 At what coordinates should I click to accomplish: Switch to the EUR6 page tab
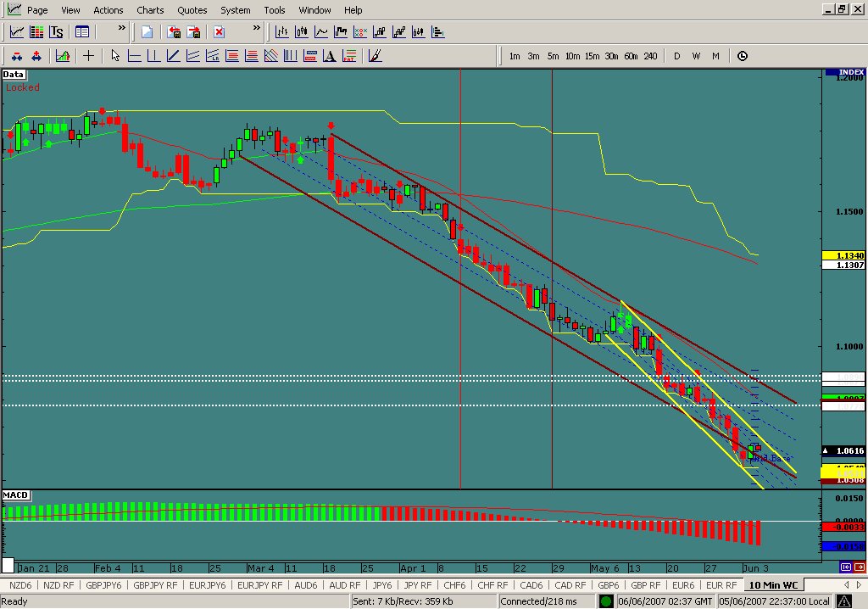[682, 584]
